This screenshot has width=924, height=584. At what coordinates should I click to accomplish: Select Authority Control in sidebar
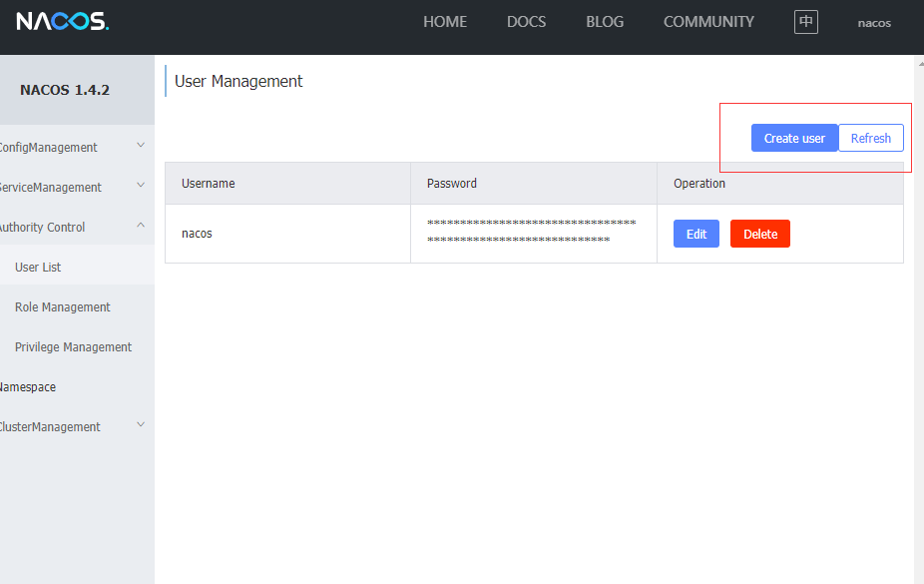click(x=43, y=227)
